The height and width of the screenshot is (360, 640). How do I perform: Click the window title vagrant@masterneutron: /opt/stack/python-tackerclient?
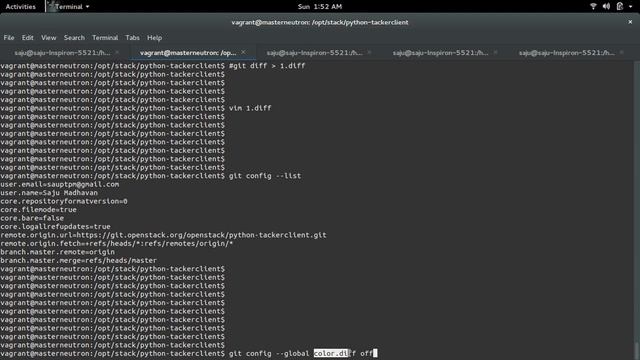click(x=320, y=22)
